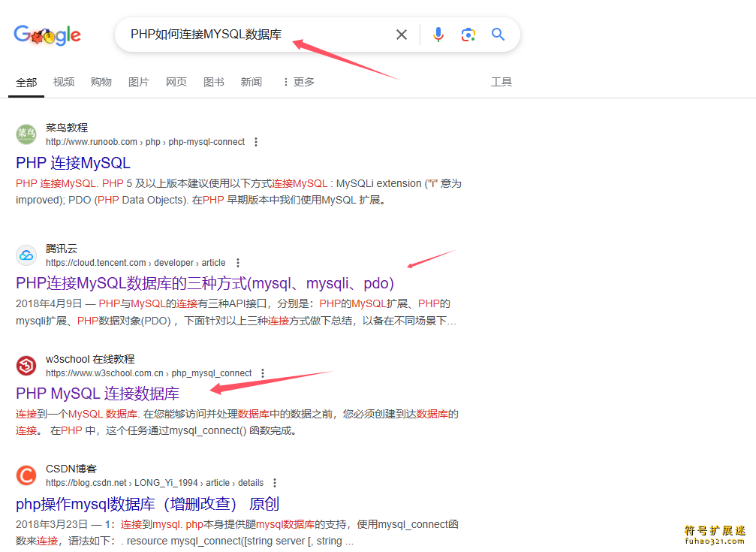Click the CSDN博客 favicon
This screenshot has height=552, width=756.
click(x=26, y=475)
